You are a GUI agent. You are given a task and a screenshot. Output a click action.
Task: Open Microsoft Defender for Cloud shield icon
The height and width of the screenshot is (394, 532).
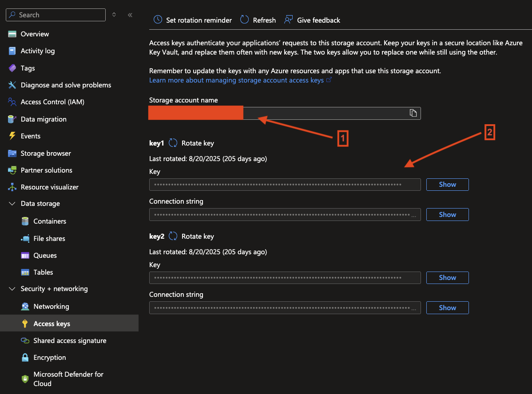coord(25,379)
